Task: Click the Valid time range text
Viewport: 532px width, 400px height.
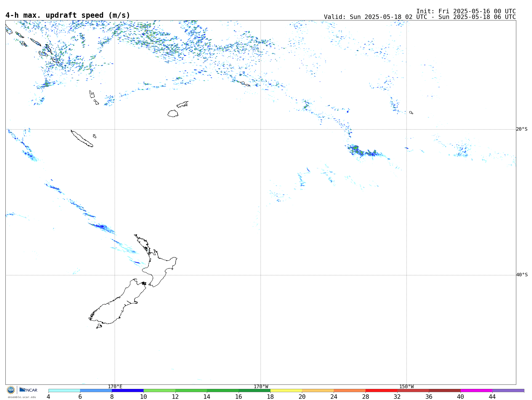Action: click(x=420, y=17)
